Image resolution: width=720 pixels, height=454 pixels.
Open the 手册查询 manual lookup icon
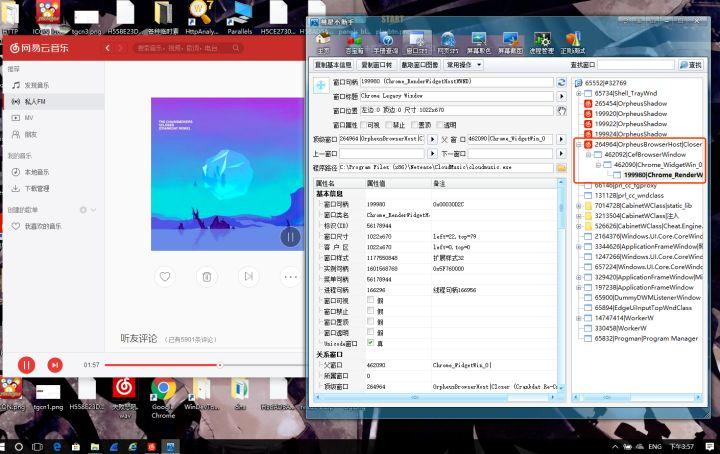point(385,43)
